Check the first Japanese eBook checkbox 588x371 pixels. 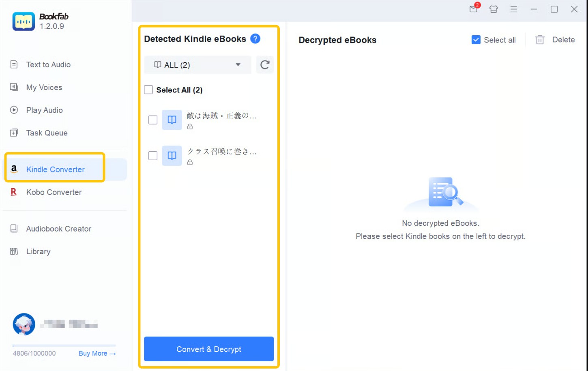153,120
